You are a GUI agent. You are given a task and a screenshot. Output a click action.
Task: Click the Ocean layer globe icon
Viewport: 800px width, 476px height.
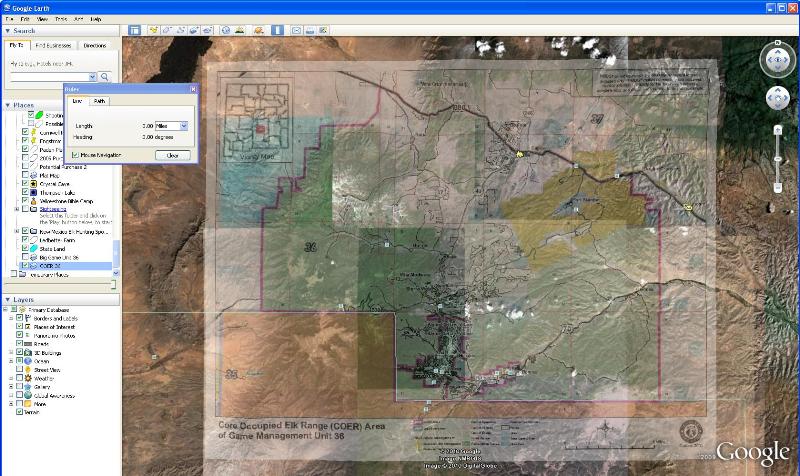tap(28, 361)
